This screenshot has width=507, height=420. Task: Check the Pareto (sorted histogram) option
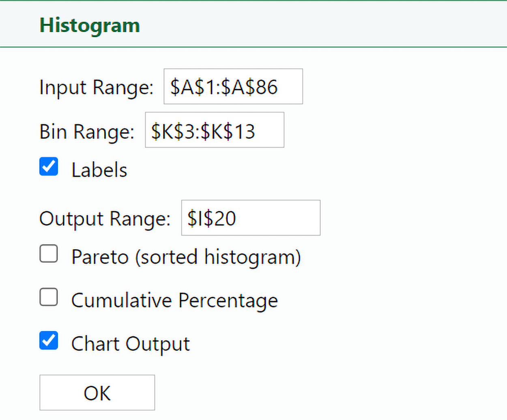click(48, 254)
